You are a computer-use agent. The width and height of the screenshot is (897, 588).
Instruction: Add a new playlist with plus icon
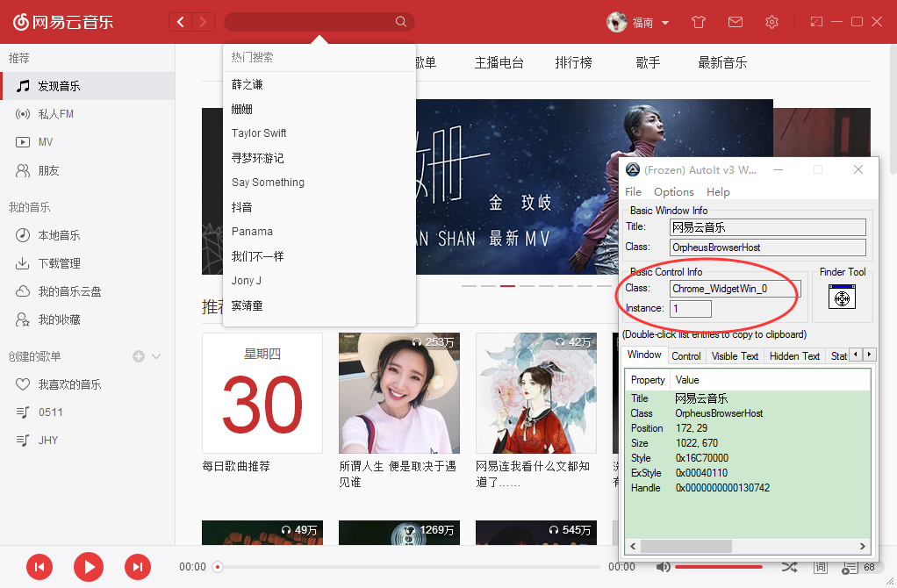pos(138,356)
